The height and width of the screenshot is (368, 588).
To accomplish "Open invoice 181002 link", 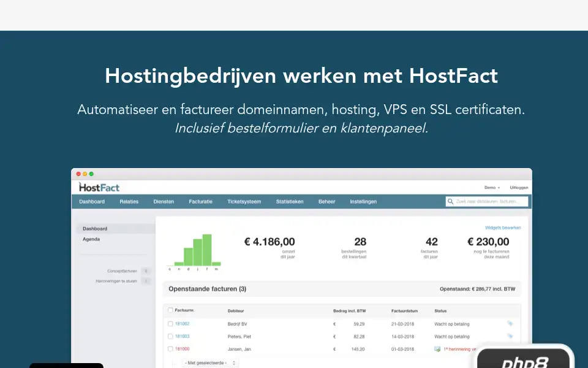I will [183, 324].
